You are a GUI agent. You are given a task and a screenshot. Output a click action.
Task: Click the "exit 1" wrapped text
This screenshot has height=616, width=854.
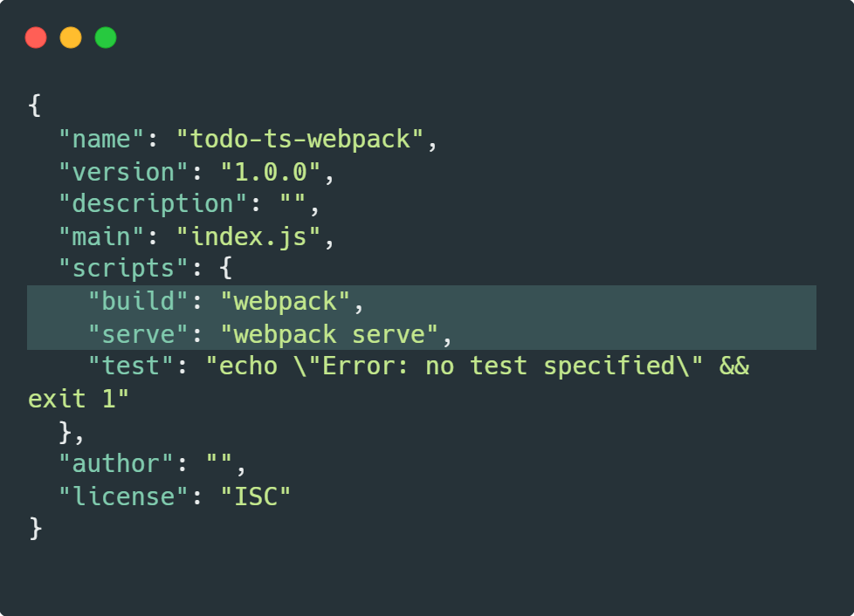pos(79,399)
